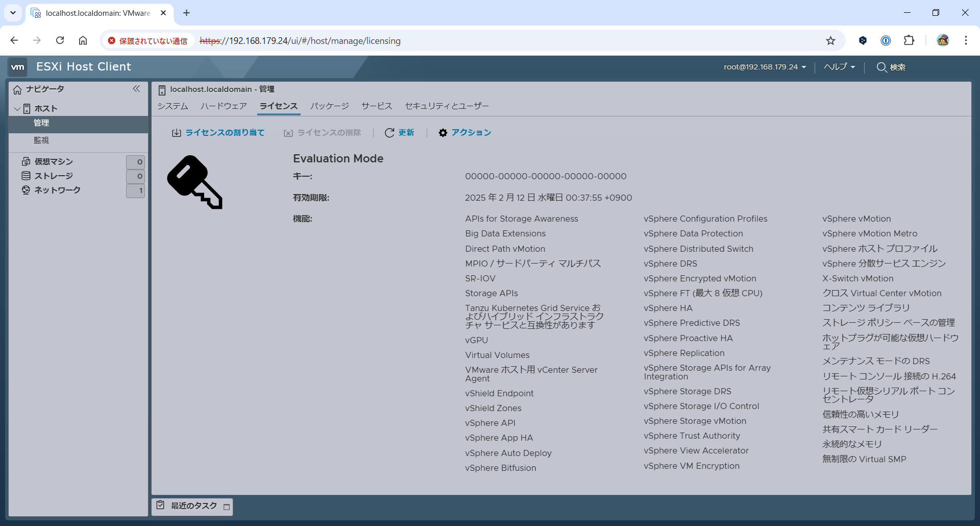The width and height of the screenshot is (980, 526).
Task: Click the vSphere Storage DRS feature text
Action: (x=688, y=391)
